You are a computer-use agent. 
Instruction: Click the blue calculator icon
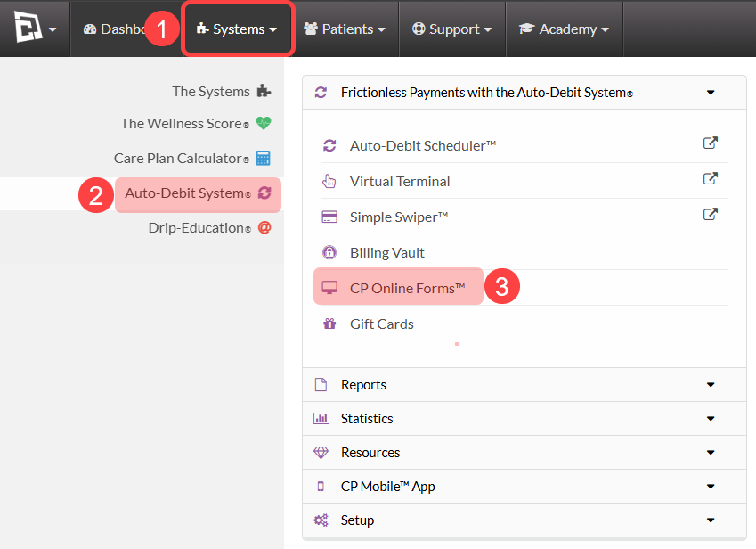click(x=264, y=158)
